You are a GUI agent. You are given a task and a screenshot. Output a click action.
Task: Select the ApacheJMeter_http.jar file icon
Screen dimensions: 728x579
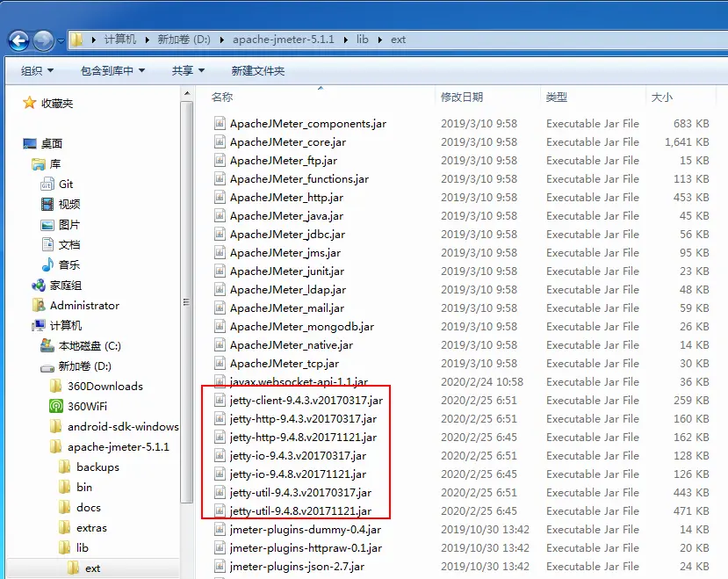(220, 197)
